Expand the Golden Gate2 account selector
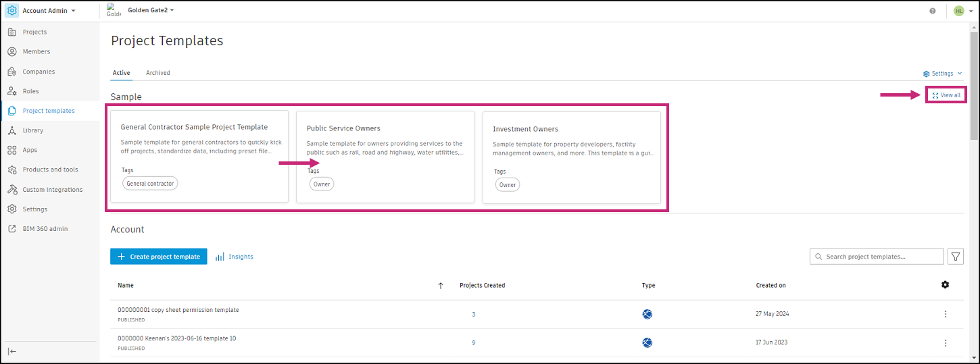The image size is (980, 364). pos(151,10)
